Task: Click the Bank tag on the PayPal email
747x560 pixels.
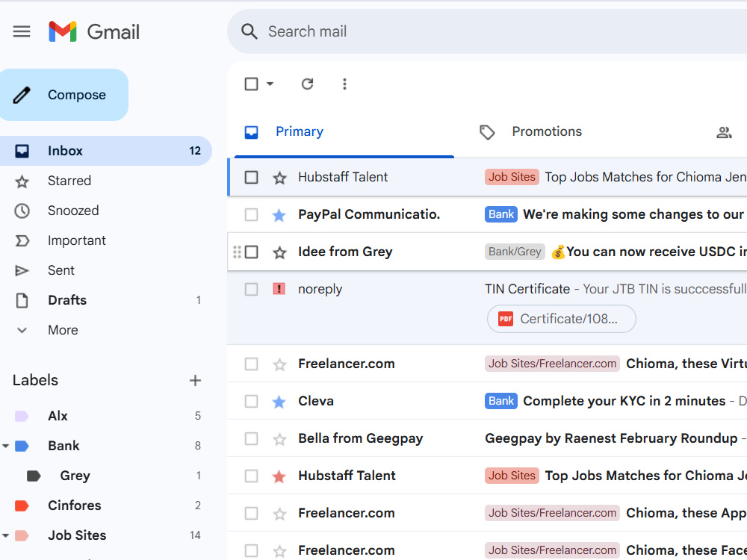Action: [501, 215]
